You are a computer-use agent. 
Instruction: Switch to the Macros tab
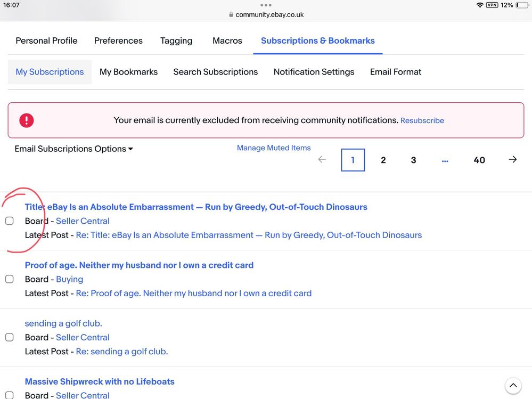(227, 40)
